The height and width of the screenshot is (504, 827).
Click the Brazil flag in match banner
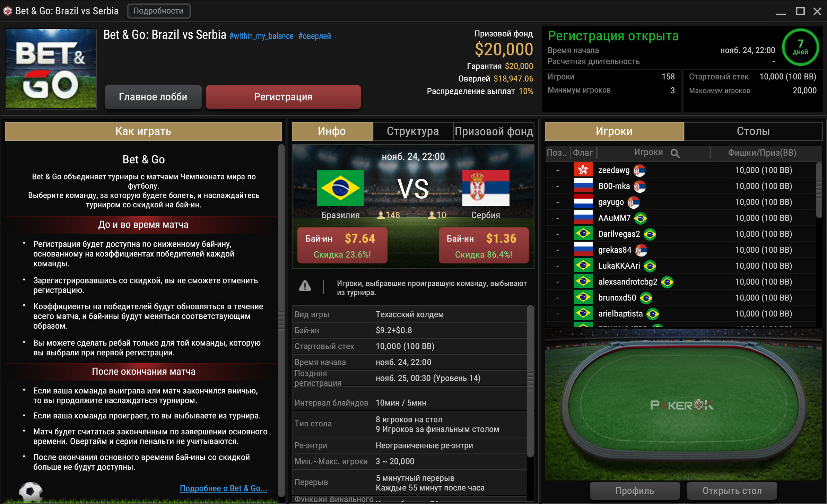click(340, 188)
